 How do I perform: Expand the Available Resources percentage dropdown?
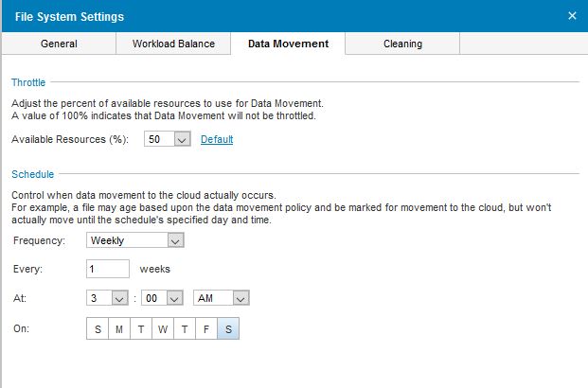tap(182, 140)
